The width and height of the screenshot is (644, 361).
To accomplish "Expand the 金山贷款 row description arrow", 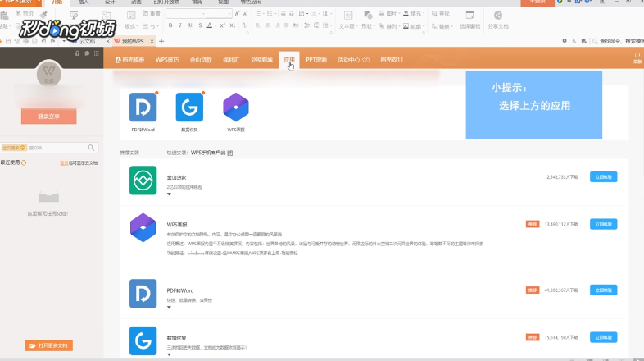I will click(x=169, y=194).
